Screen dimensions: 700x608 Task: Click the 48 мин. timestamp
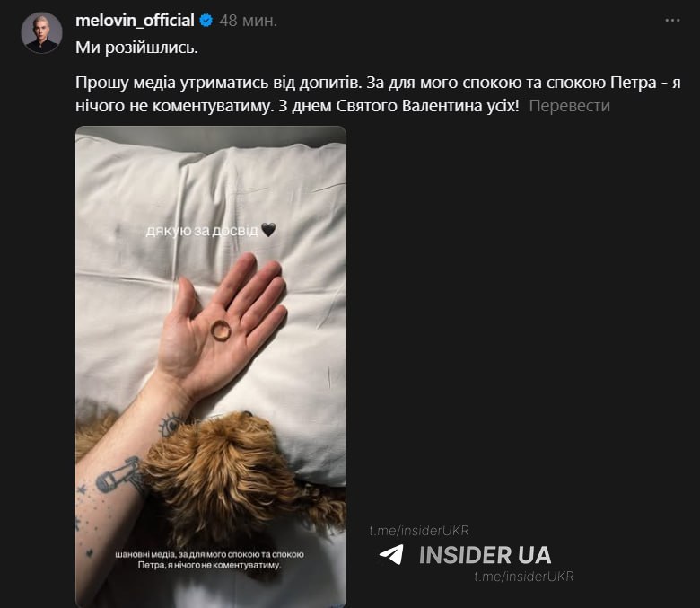(249, 21)
